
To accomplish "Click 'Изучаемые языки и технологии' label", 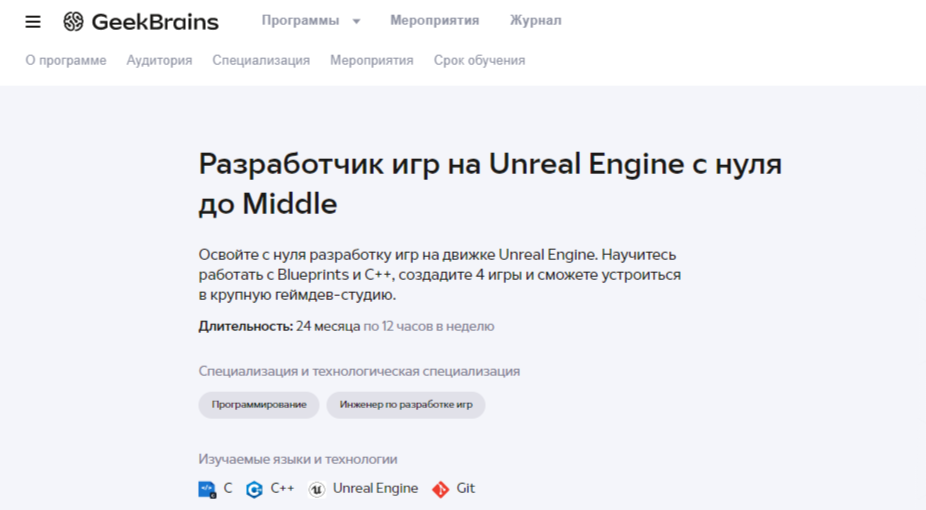I will tap(298, 459).
